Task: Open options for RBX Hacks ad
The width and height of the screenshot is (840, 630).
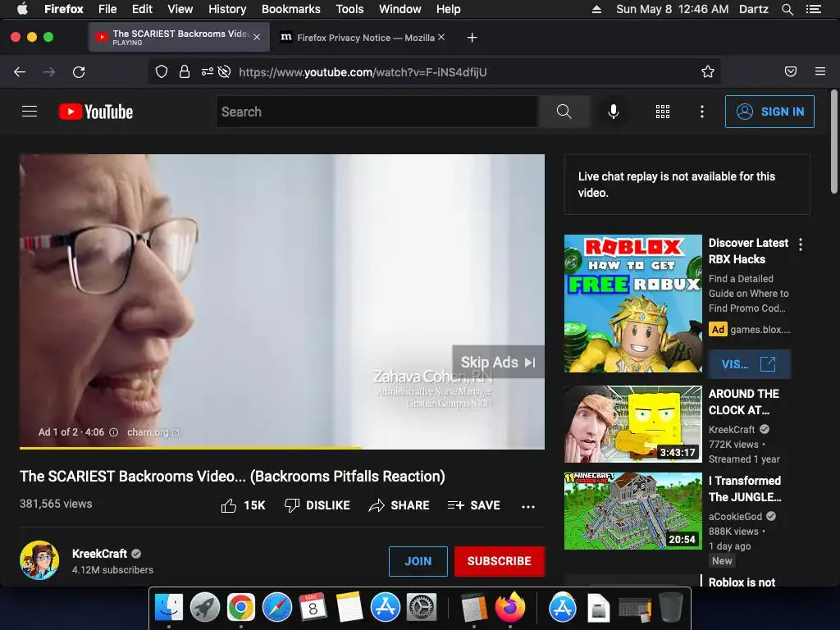Action: (801, 244)
